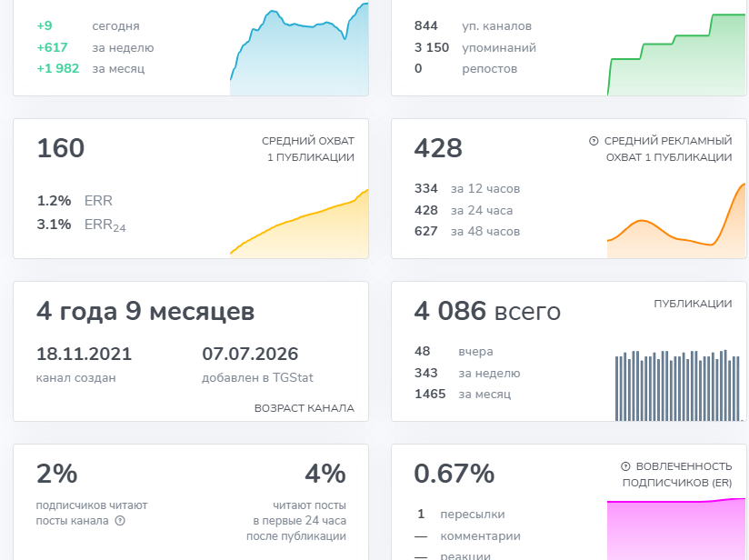Open the yellow average reach chart
This screenshot has height=560, width=749.
[299, 225]
